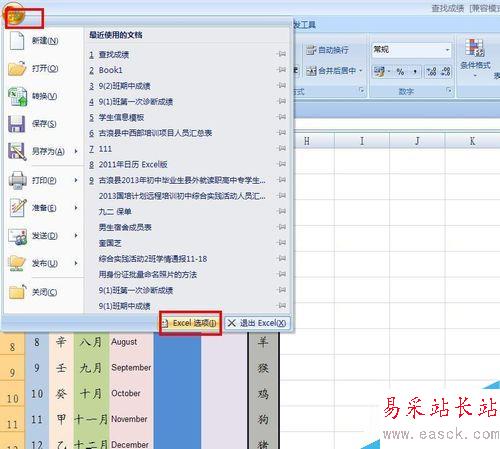This screenshot has height=449, width=500.
Task: Select column H header
Action: [307, 141]
